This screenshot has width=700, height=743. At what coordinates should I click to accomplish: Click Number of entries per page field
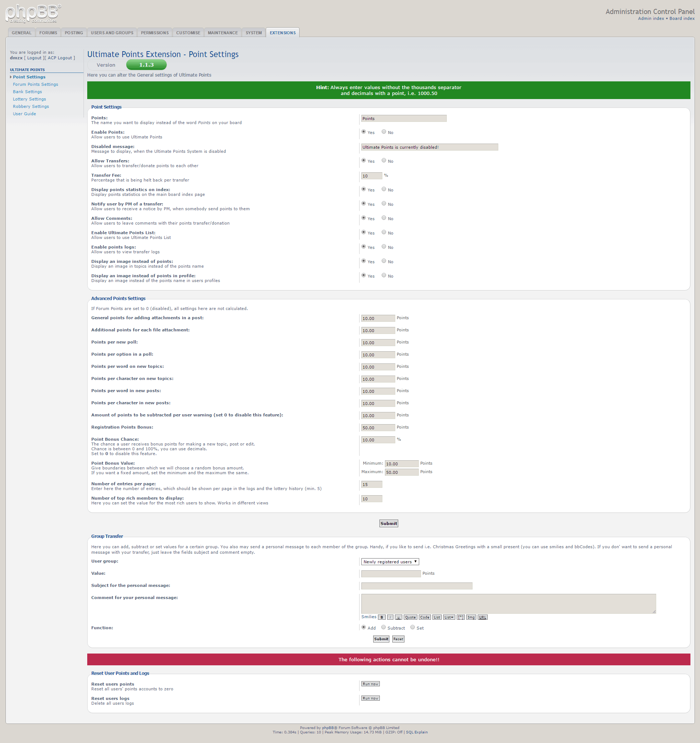pos(372,485)
